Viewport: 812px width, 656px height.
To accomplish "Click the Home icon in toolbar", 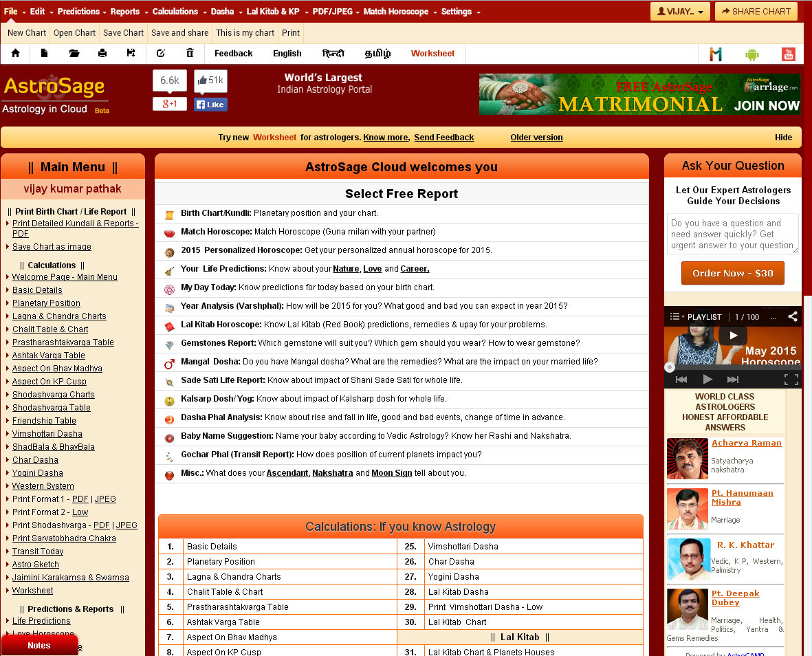I will pyautogui.click(x=16, y=54).
